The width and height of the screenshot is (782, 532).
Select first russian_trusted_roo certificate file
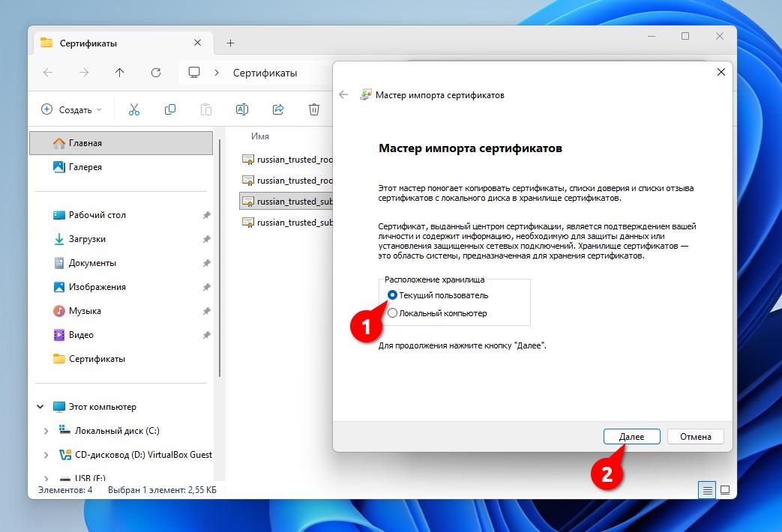(x=287, y=160)
